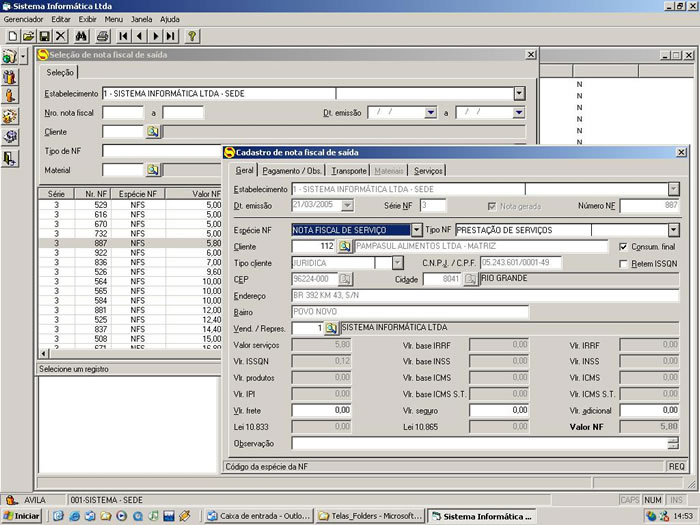Toggle the Nota gerada checkbox
The height and width of the screenshot is (525, 700).
pos(492,206)
